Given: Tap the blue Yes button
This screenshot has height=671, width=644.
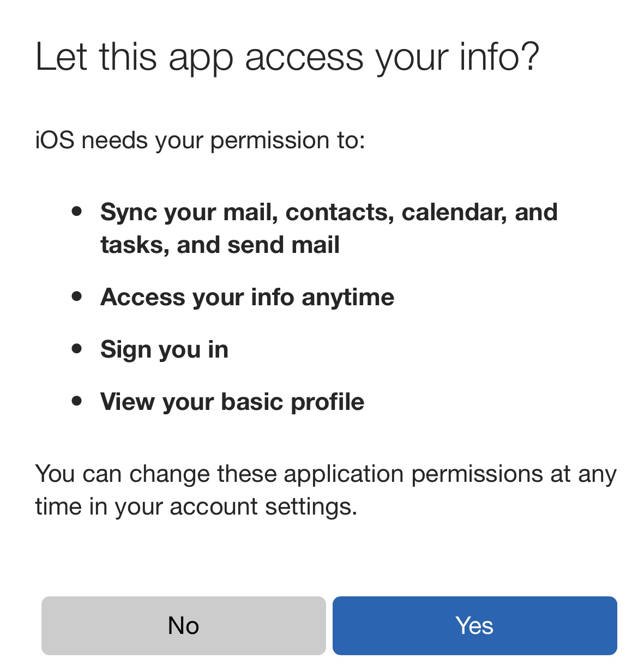Looking at the screenshot, I should pyautogui.click(x=474, y=625).
